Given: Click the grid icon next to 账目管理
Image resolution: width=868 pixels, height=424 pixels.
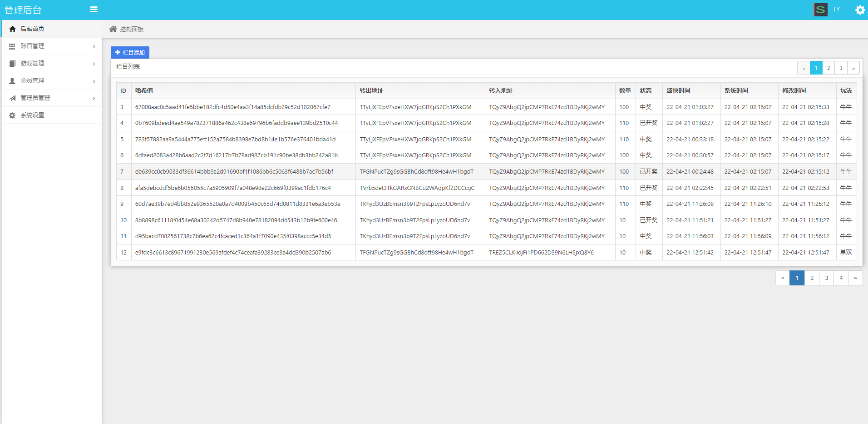Looking at the screenshot, I should click(12, 46).
